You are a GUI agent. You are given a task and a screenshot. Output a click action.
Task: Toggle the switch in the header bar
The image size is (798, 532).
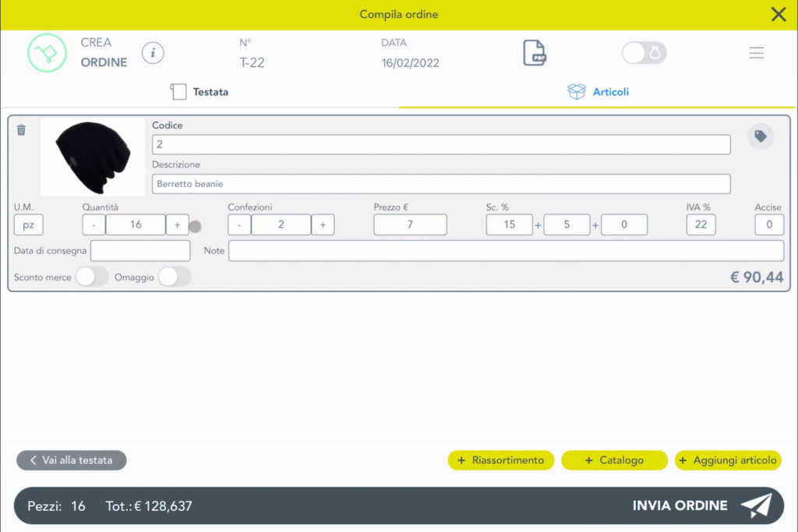pyautogui.click(x=644, y=53)
